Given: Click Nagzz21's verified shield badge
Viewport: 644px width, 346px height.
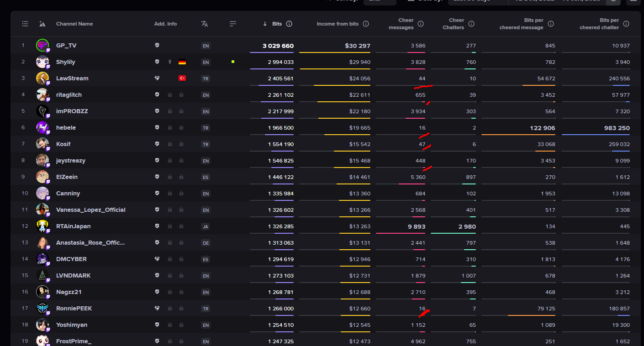Looking at the screenshot, I should pyautogui.click(x=157, y=292).
